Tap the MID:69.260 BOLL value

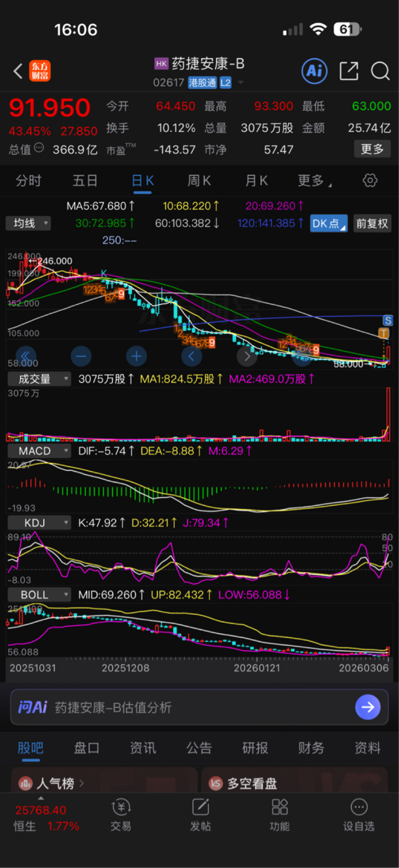(x=111, y=595)
